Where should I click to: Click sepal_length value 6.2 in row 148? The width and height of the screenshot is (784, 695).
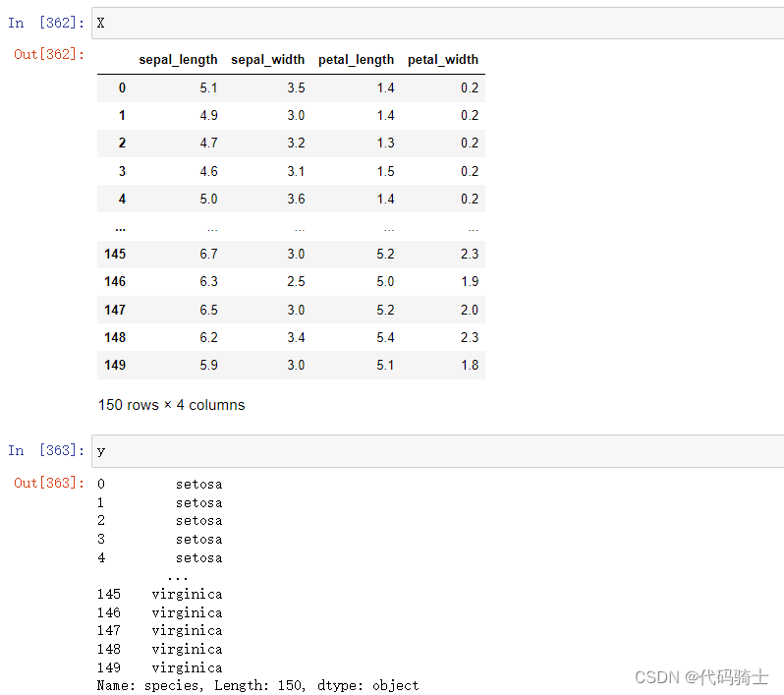[x=208, y=338]
